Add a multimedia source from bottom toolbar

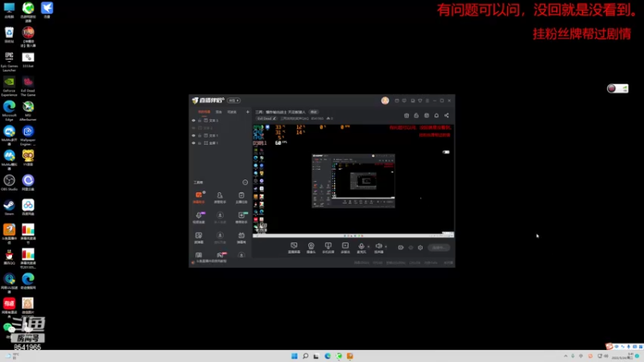pyautogui.click(x=345, y=248)
